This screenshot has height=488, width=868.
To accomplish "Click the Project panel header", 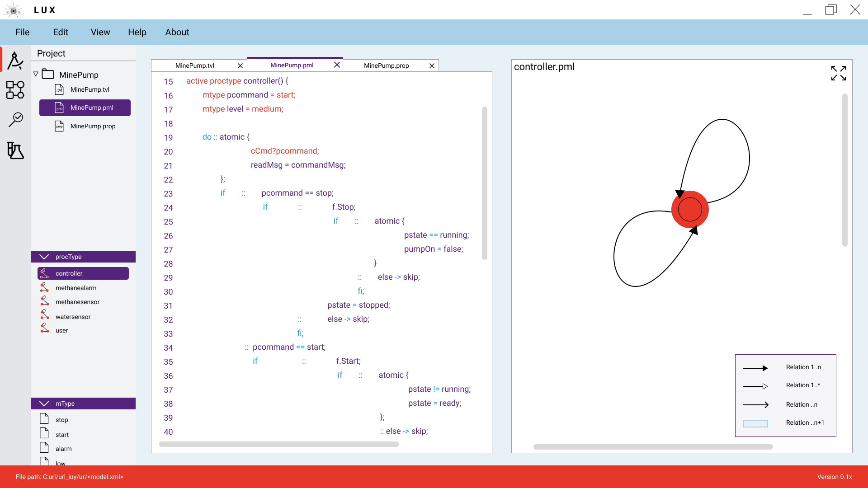I will (x=51, y=53).
